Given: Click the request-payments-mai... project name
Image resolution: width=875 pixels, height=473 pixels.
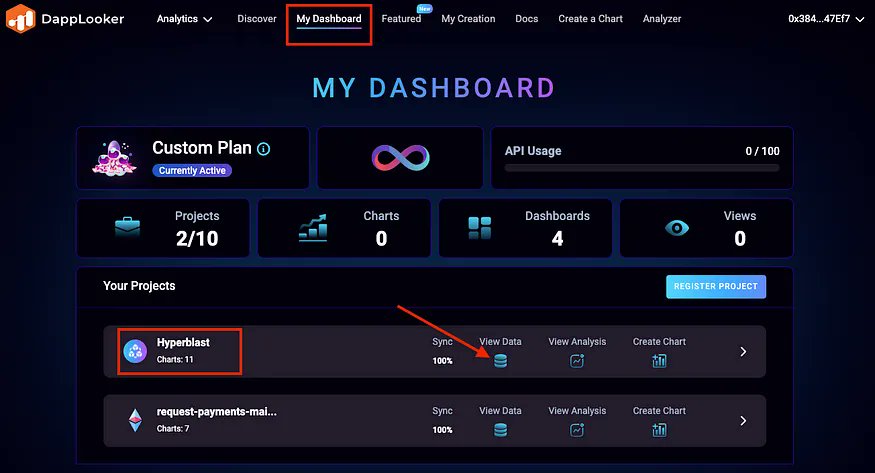Looking at the screenshot, I should coord(217,412).
